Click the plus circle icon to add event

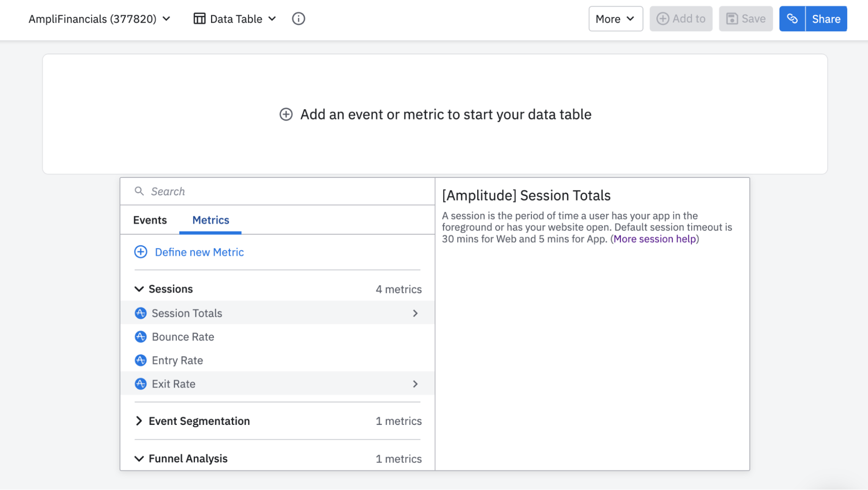coord(286,115)
